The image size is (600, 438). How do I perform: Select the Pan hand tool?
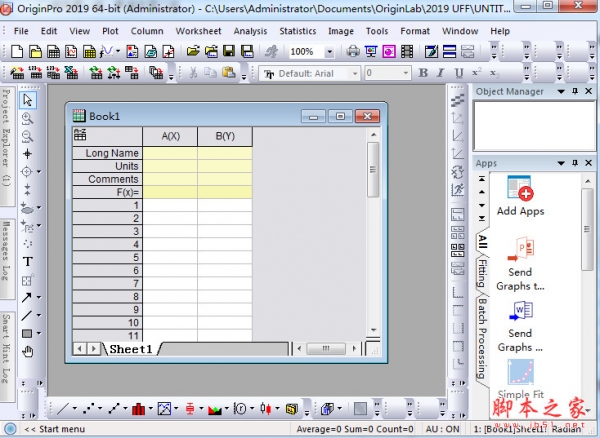tap(28, 351)
